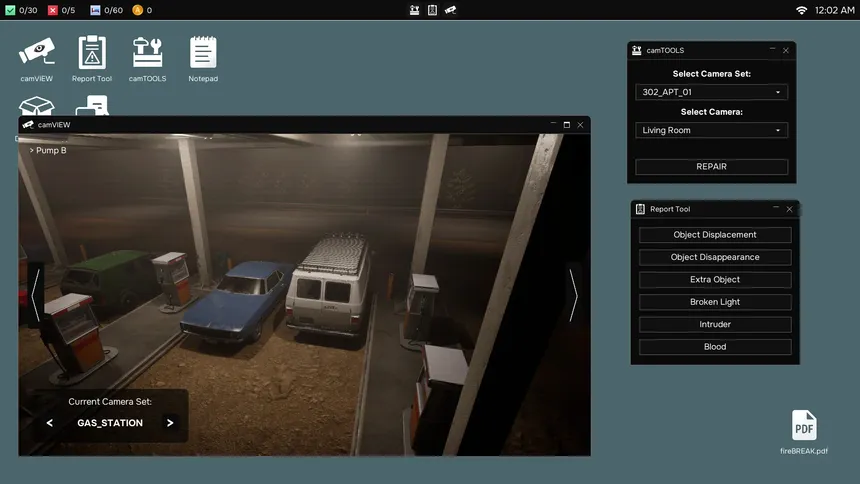Switch to the previous camera set
The width and height of the screenshot is (860, 484).
coord(50,423)
